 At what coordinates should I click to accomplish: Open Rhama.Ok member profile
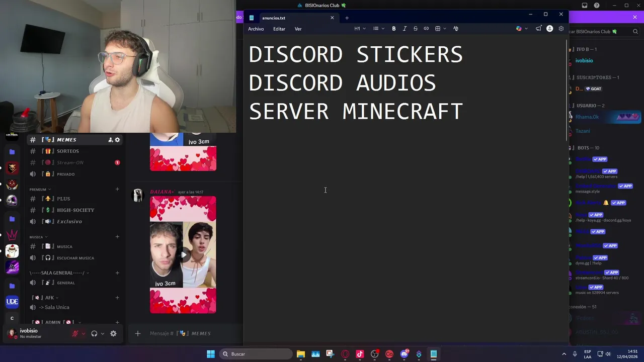(x=604, y=117)
